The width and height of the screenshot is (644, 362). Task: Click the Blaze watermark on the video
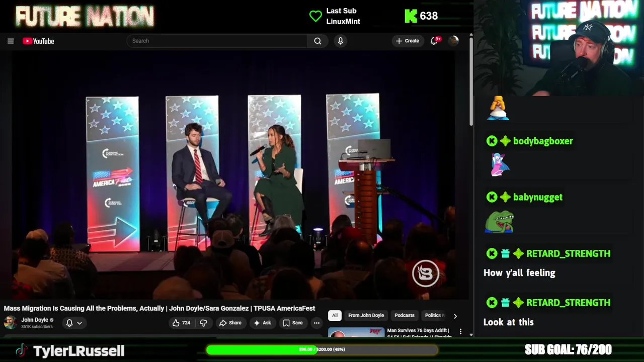pos(426,274)
